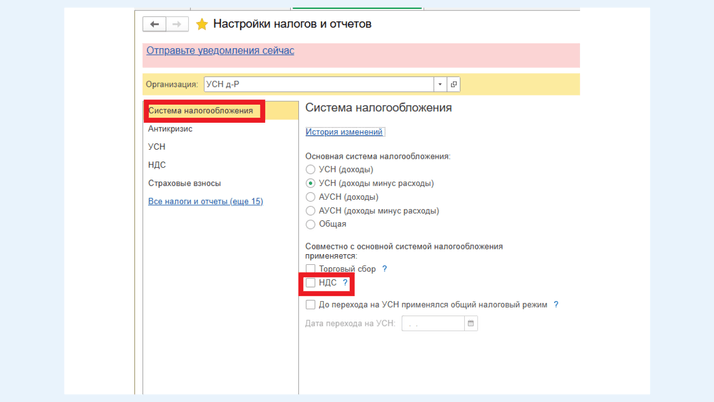714x402 pixels.
Task: Show help question mark for общий налоговый режим
Action: coord(556,305)
